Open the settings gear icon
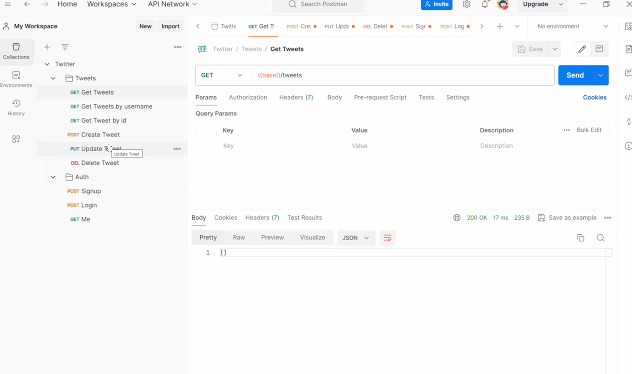Viewport: 632px width, 374px height. click(466, 4)
